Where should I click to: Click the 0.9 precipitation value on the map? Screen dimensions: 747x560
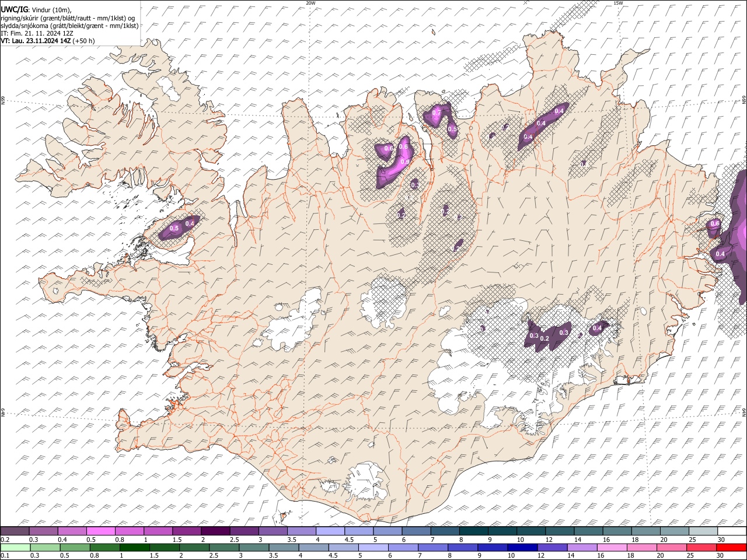(404, 162)
